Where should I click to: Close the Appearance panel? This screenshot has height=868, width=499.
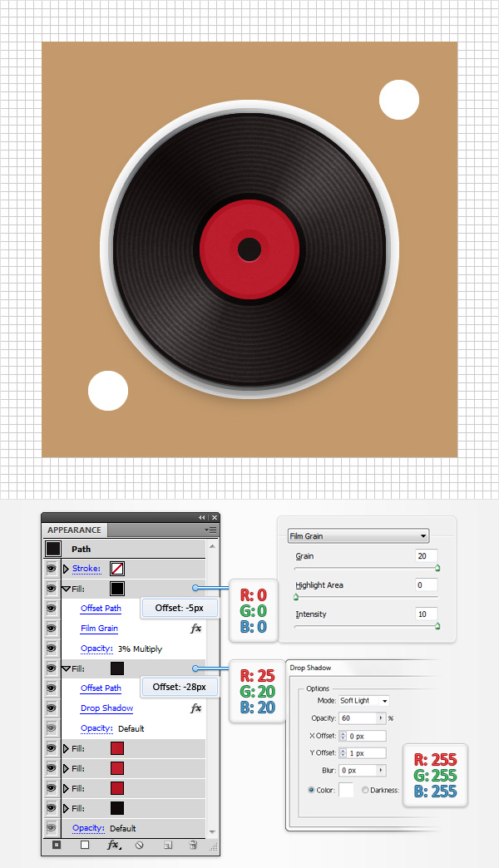pyautogui.click(x=215, y=518)
